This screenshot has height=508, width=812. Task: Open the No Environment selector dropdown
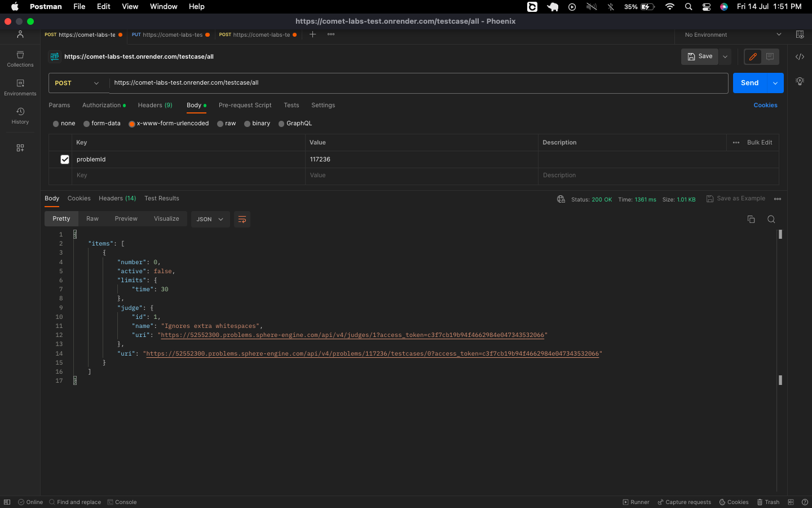coord(732,34)
